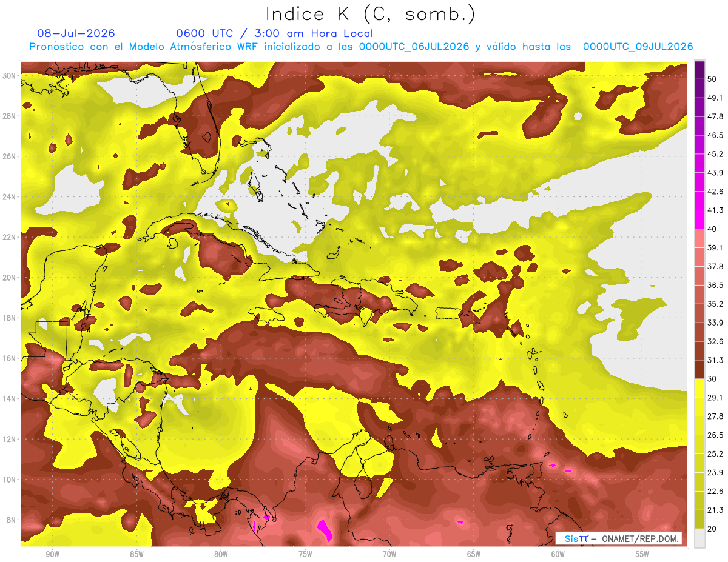
Task: Click the latitude label "24N"
Action: click(9, 197)
